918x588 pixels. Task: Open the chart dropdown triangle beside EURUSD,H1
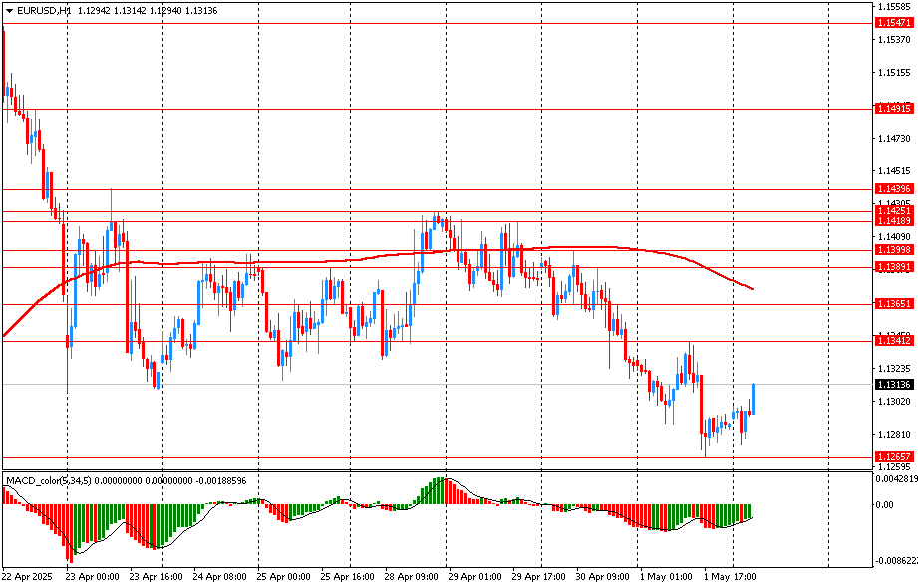[9, 10]
